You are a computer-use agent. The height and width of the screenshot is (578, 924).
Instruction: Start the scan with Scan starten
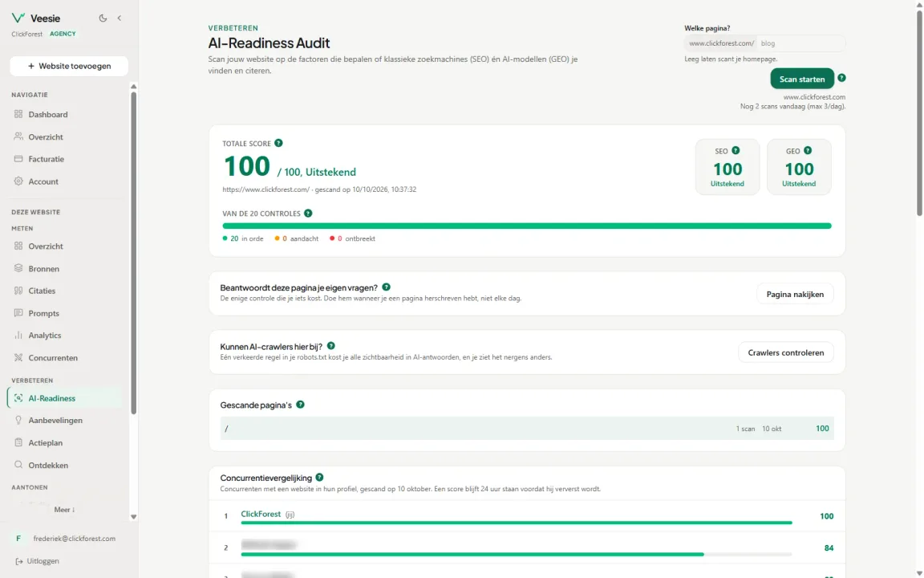(802, 79)
